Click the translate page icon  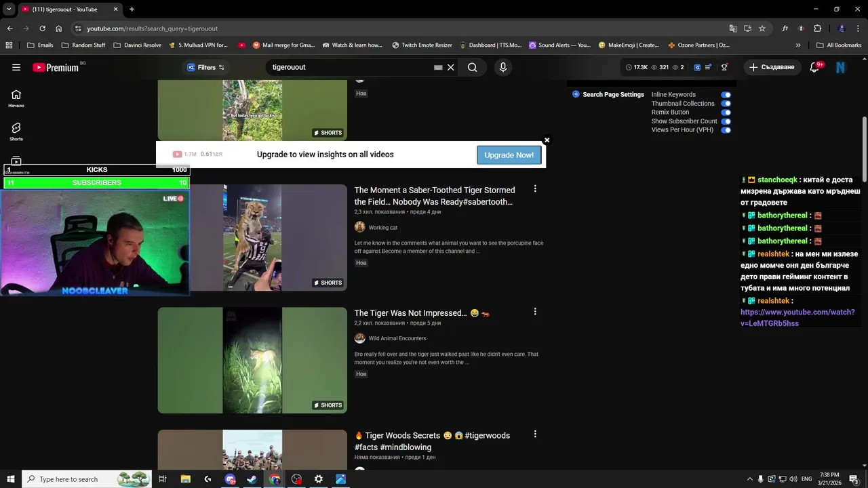[x=733, y=28]
